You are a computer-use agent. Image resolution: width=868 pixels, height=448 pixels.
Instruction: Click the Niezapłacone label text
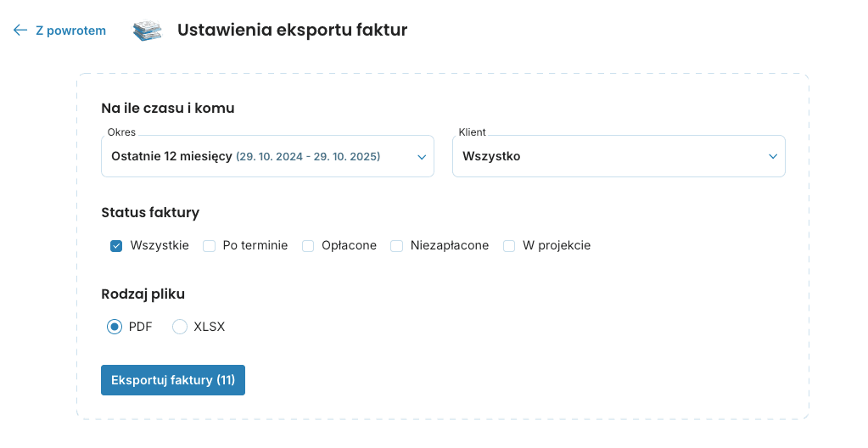450,245
